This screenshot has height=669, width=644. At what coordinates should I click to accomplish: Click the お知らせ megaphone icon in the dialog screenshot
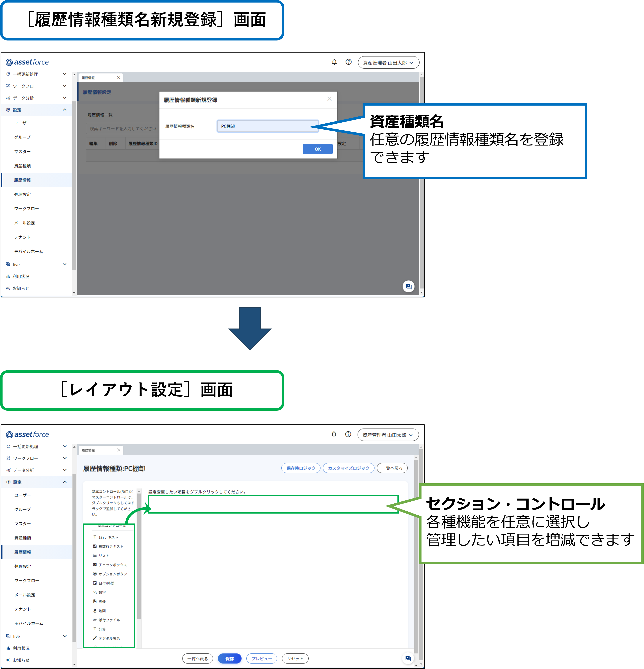coord(8,288)
